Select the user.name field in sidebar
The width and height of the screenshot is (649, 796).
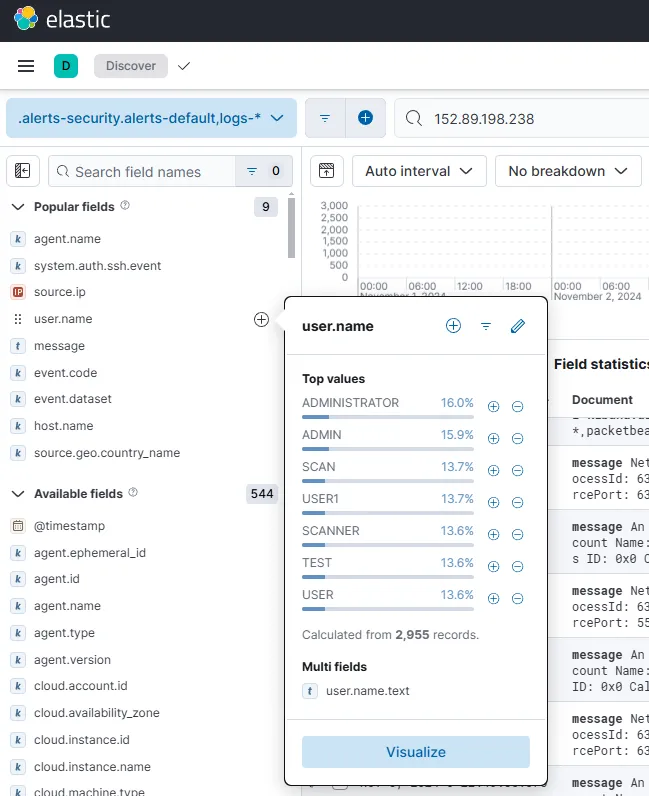click(63, 319)
